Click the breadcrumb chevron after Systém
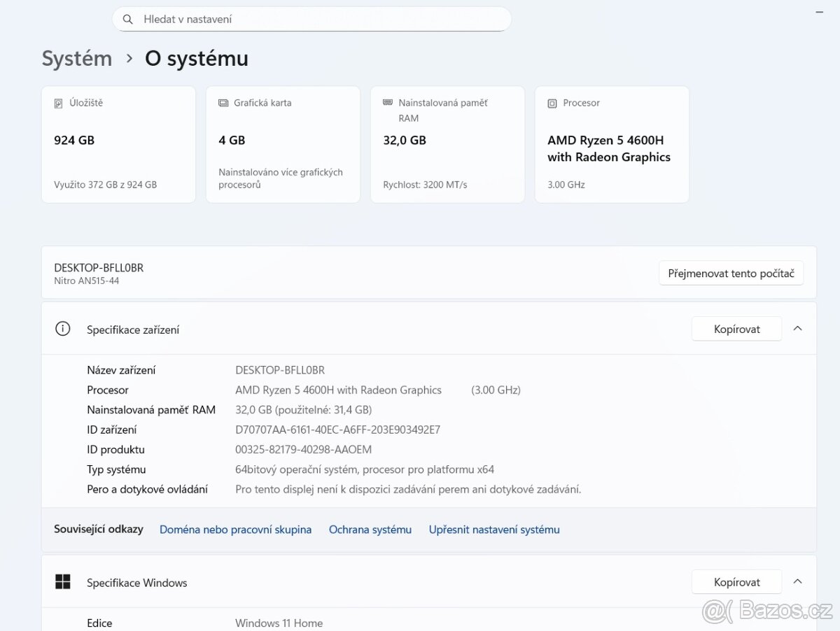Image resolution: width=840 pixels, height=631 pixels. tap(129, 59)
